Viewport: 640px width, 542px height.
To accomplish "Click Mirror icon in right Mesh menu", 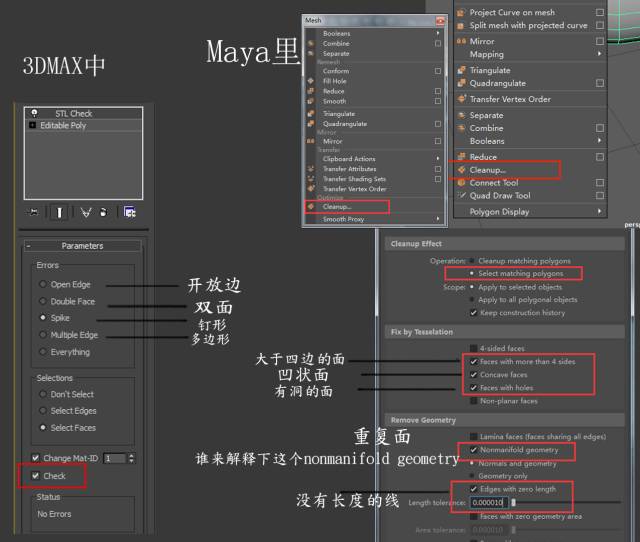I will tap(461, 41).
